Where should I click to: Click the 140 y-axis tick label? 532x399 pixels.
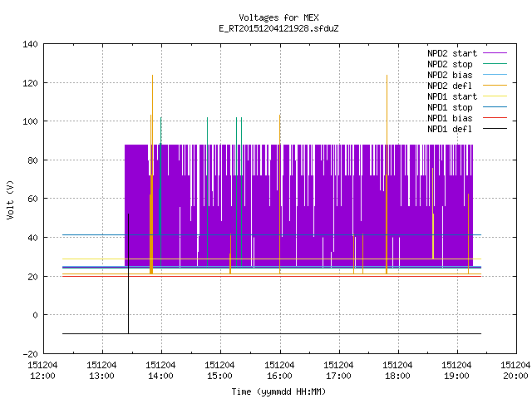click(x=30, y=44)
